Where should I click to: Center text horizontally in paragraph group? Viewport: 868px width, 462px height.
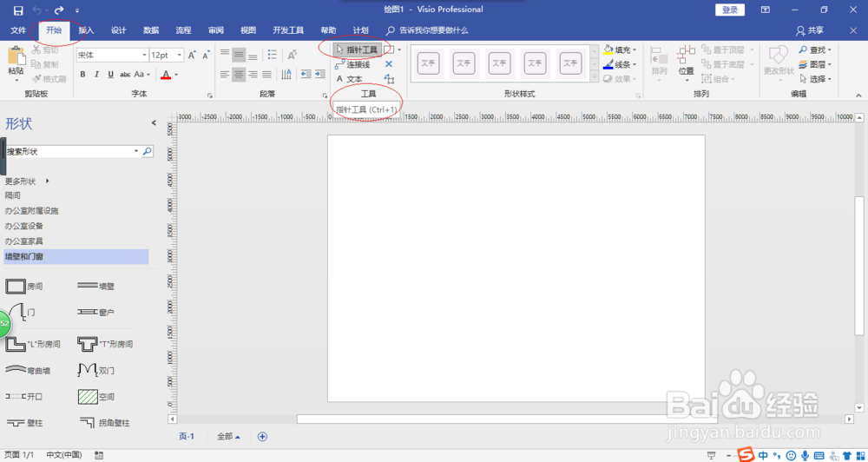pos(239,74)
